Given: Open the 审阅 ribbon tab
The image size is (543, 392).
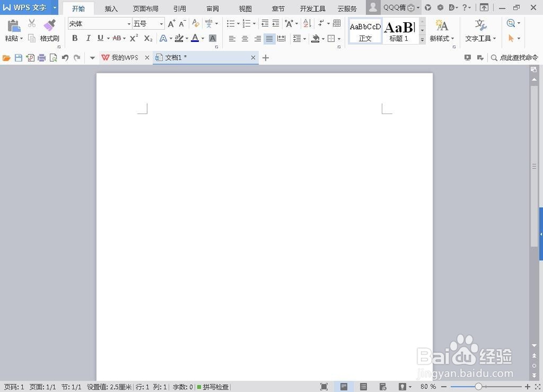Looking at the screenshot, I should coord(213,9).
